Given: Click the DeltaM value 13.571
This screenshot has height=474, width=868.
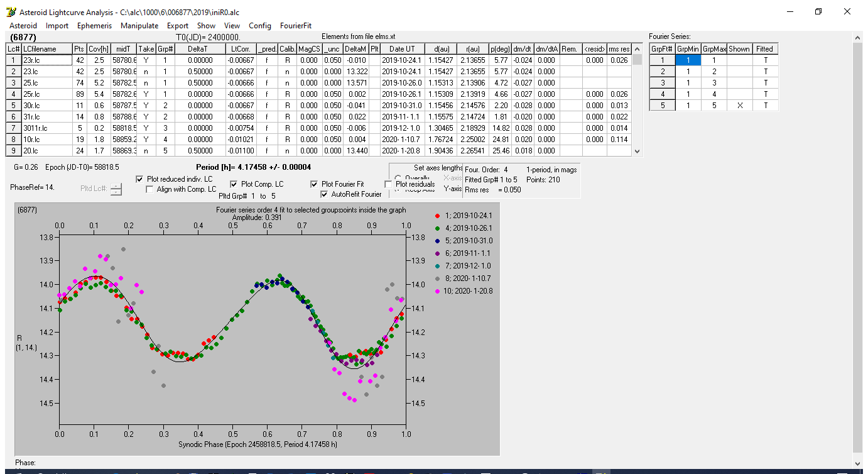Looking at the screenshot, I should click(355, 83).
